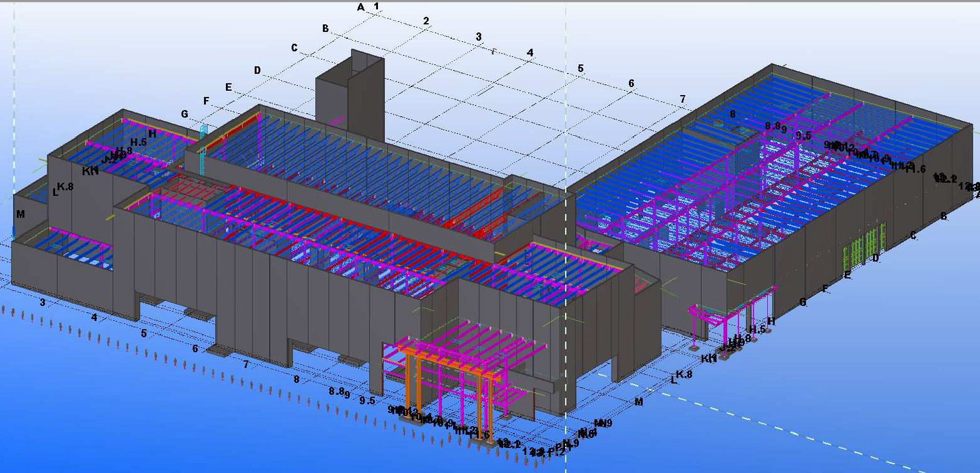Screen dimensions: 980x473
Task: Select upper grid letter D left of tower
Action: [257, 70]
